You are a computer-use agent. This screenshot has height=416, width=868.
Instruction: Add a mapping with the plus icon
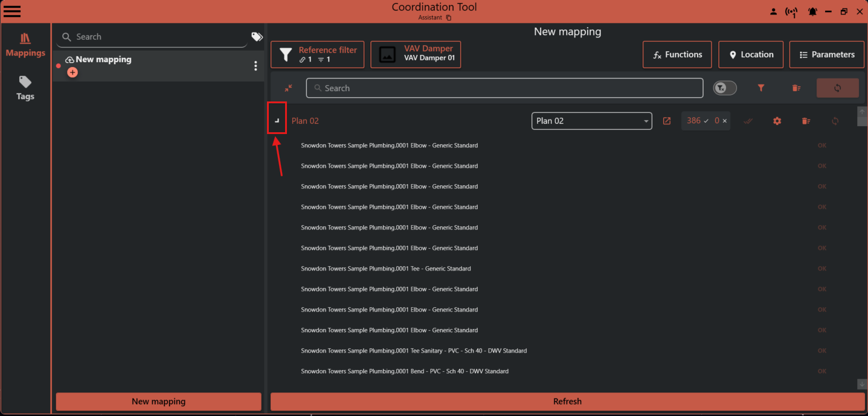coord(72,72)
